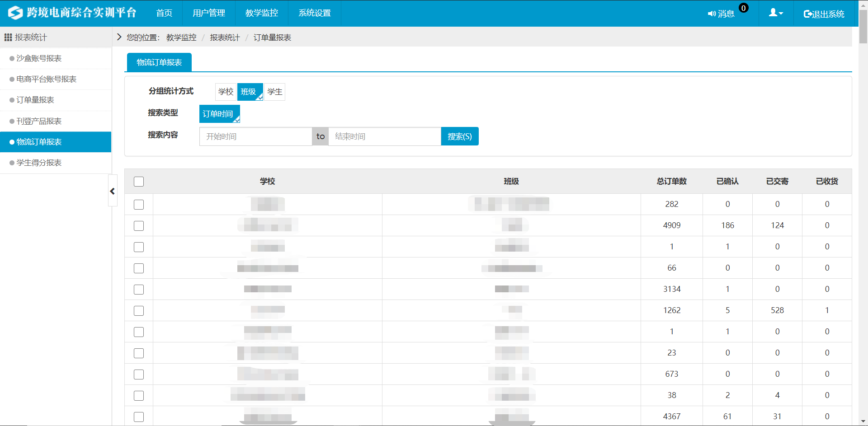Click the platform logo icon

tap(15, 13)
